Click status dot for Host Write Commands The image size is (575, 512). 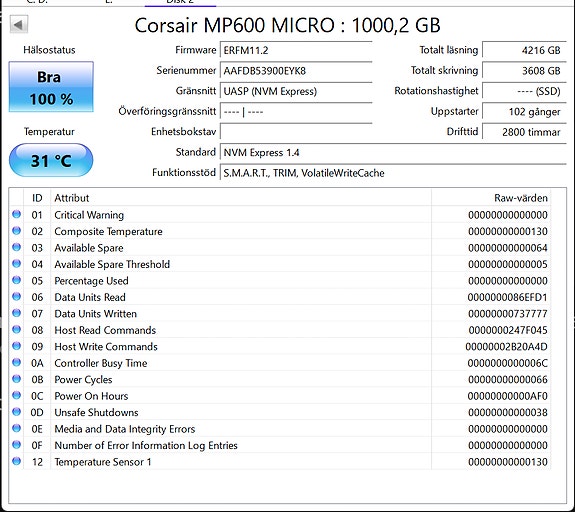[x=17, y=346]
